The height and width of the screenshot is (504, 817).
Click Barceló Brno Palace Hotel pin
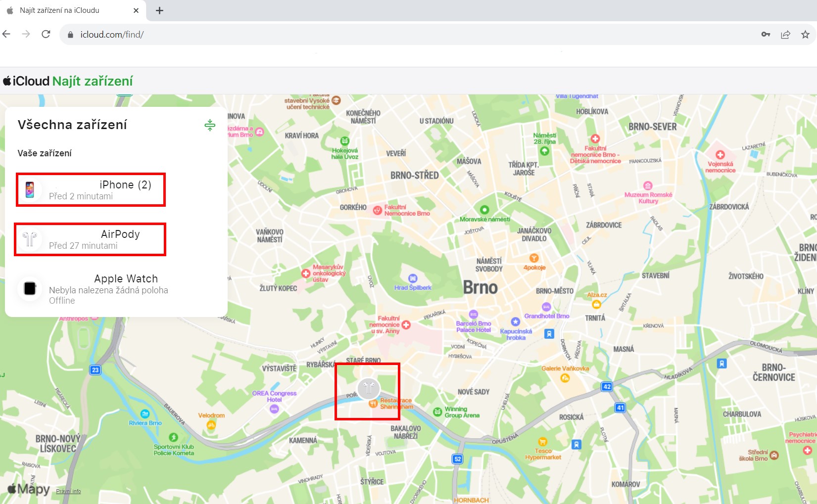(474, 314)
